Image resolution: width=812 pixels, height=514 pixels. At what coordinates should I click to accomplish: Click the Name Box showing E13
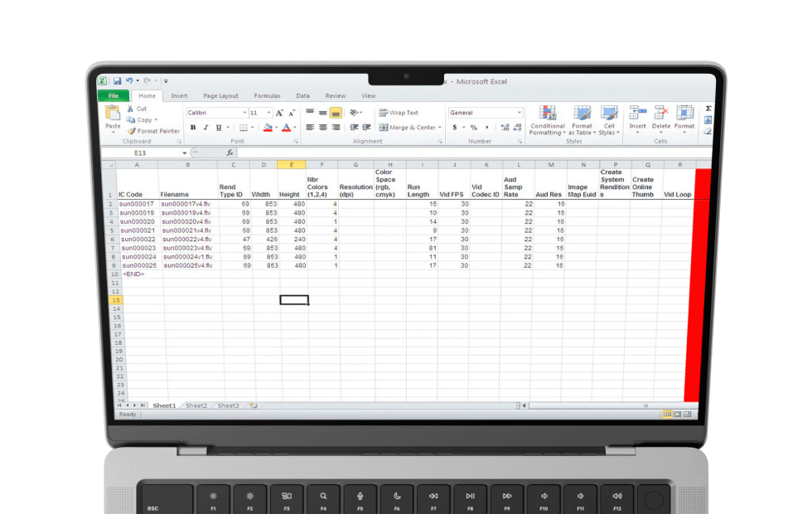(x=141, y=153)
